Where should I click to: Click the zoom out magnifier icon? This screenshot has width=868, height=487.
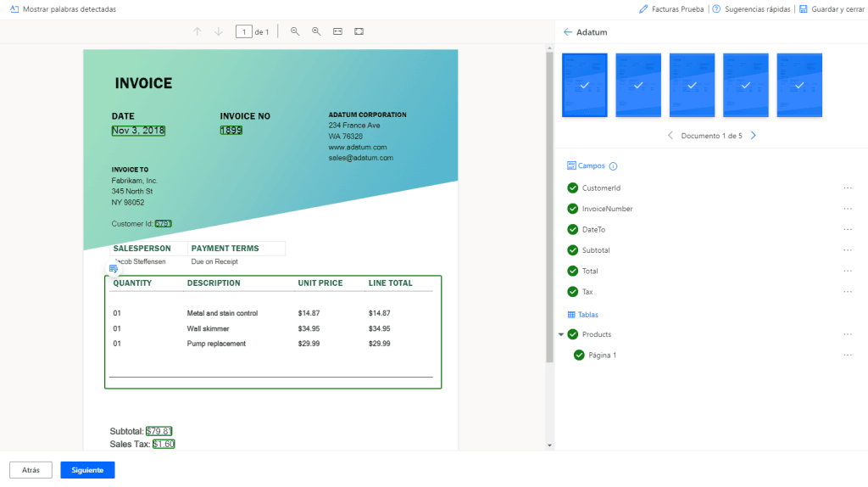tap(295, 31)
